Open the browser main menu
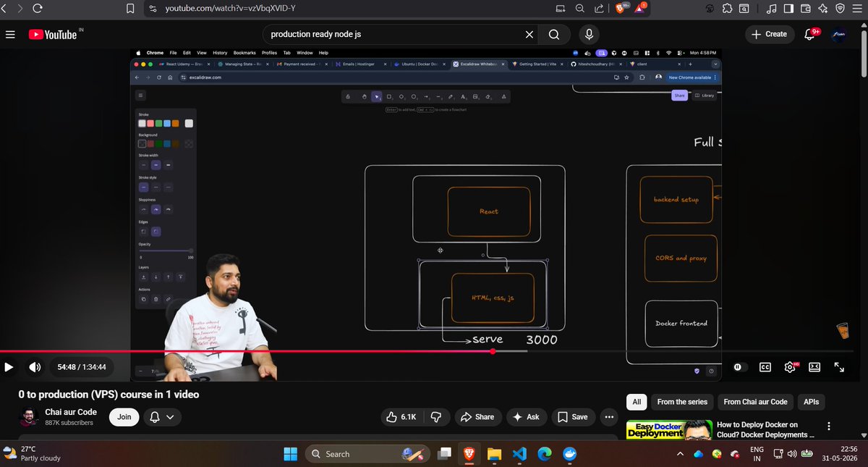The height and width of the screenshot is (467, 868). point(858,8)
